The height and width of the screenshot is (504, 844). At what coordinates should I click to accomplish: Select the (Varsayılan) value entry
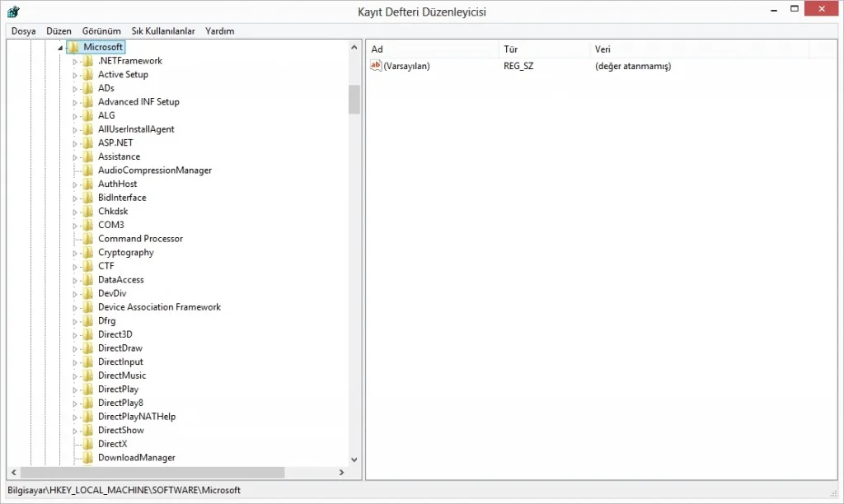(x=406, y=66)
